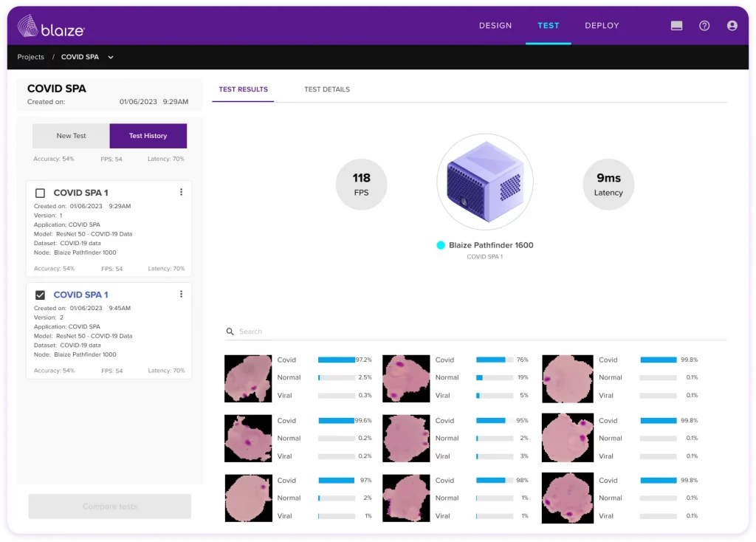Click the Blaize Pathfinder 1600 device image
The height and width of the screenshot is (542, 756).
[x=484, y=182]
